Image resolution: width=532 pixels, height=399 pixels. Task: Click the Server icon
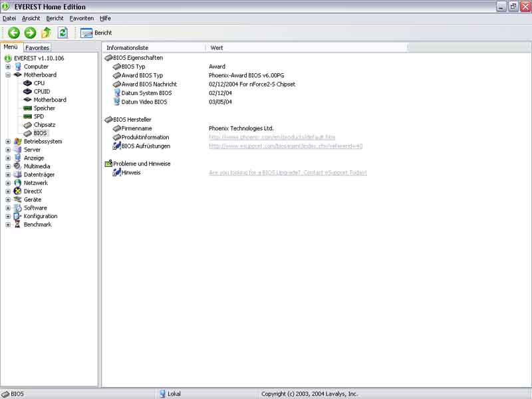pyautogui.click(x=18, y=150)
